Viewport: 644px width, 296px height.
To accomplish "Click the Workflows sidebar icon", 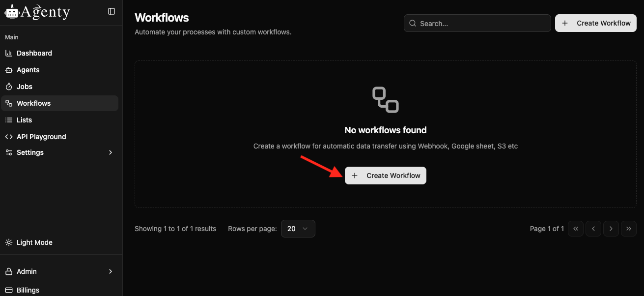I will (9, 103).
